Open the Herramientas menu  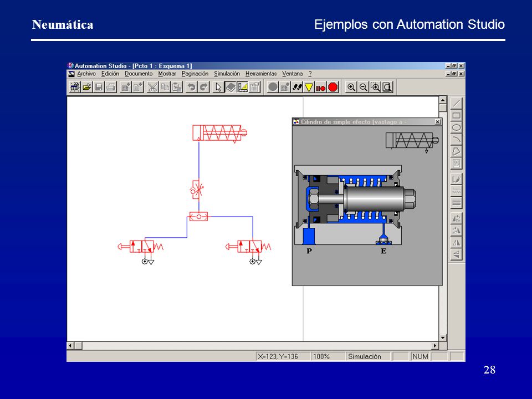261,74
